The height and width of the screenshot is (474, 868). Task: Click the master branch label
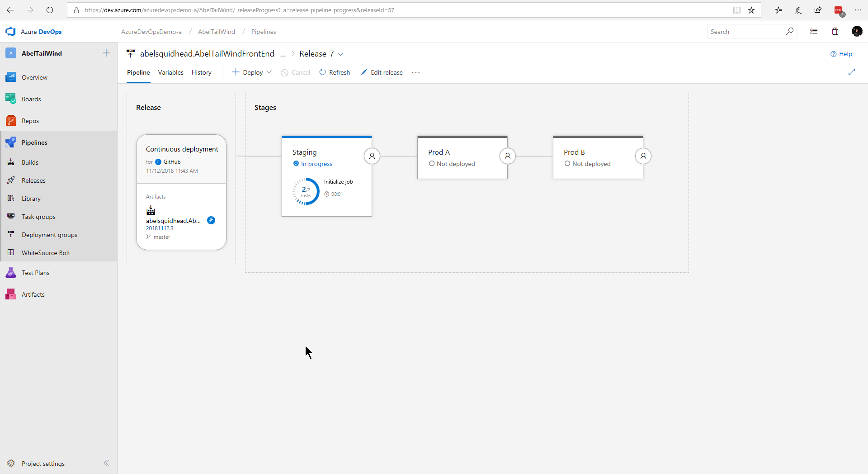pos(161,237)
